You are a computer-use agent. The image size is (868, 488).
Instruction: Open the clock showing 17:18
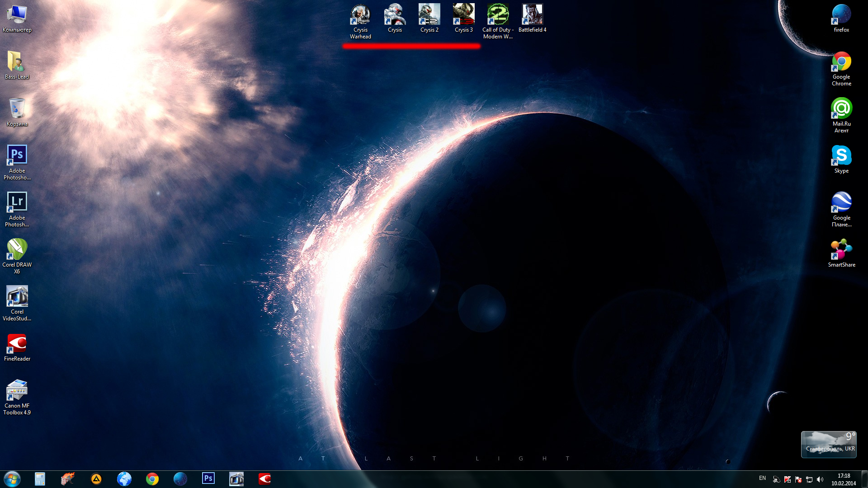pyautogui.click(x=844, y=479)
